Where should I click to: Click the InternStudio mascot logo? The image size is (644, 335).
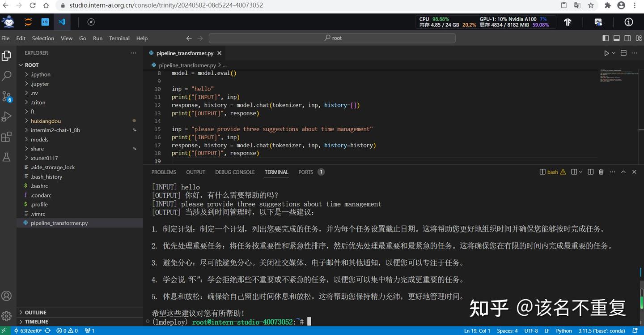8,21
